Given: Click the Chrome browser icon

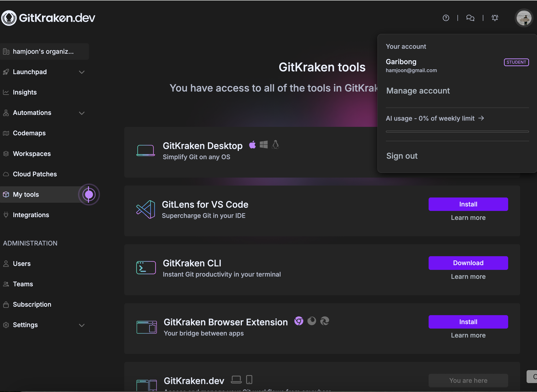Looking at the screenshot, I should pyautogui.click(x=299, y=321).
